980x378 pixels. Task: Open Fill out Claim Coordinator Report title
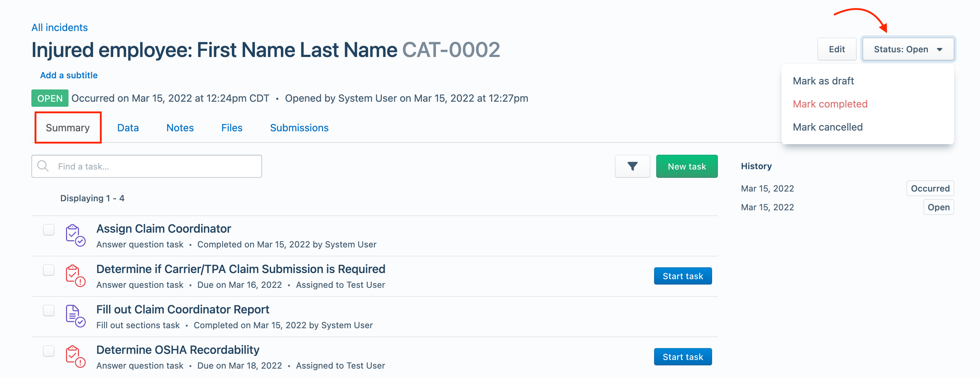point(182,309)
